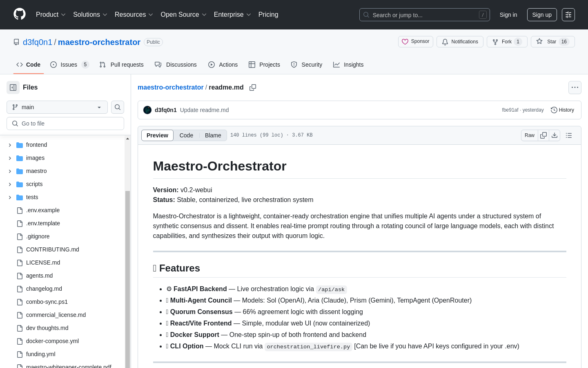This screenshot has width=588, height=368.
Task: Expand the scripts folder chevron
Action: [x=10, y=184]
